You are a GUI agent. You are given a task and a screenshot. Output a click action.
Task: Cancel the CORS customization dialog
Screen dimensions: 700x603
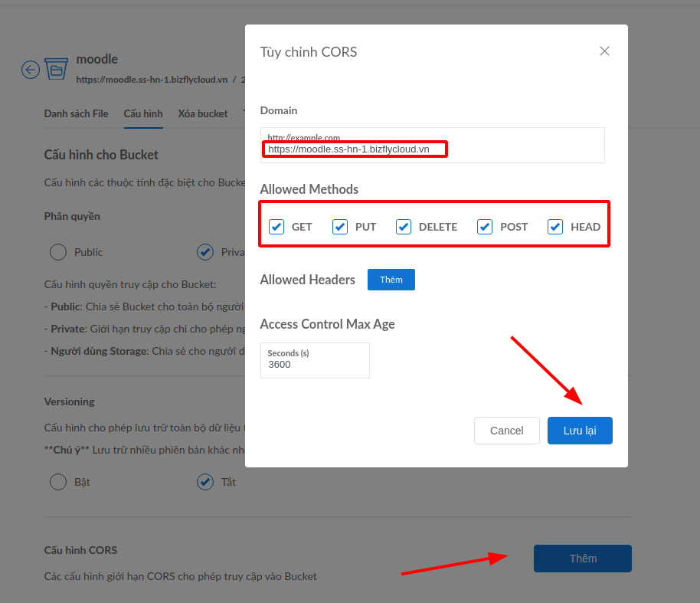506,430
